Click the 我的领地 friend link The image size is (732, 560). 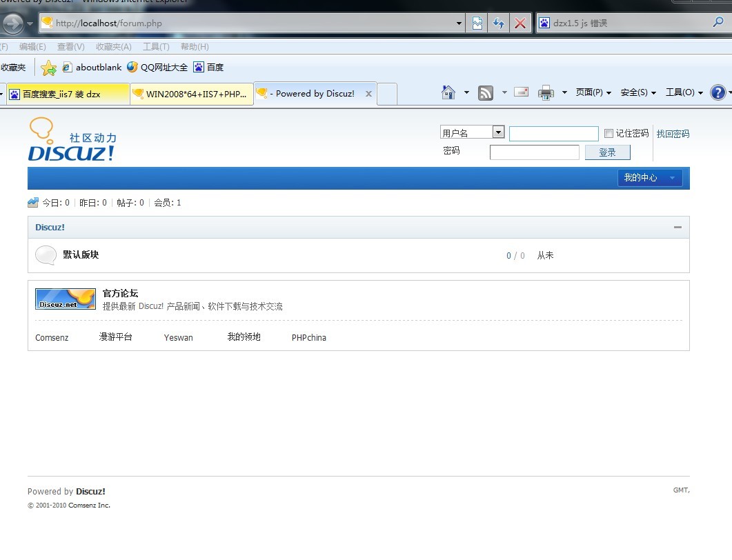(244, 337)
